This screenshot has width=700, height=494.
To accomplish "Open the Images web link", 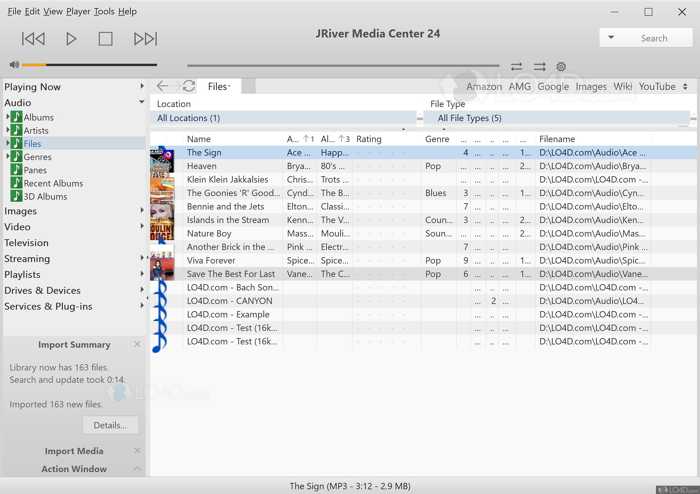I will coord(591,87).
